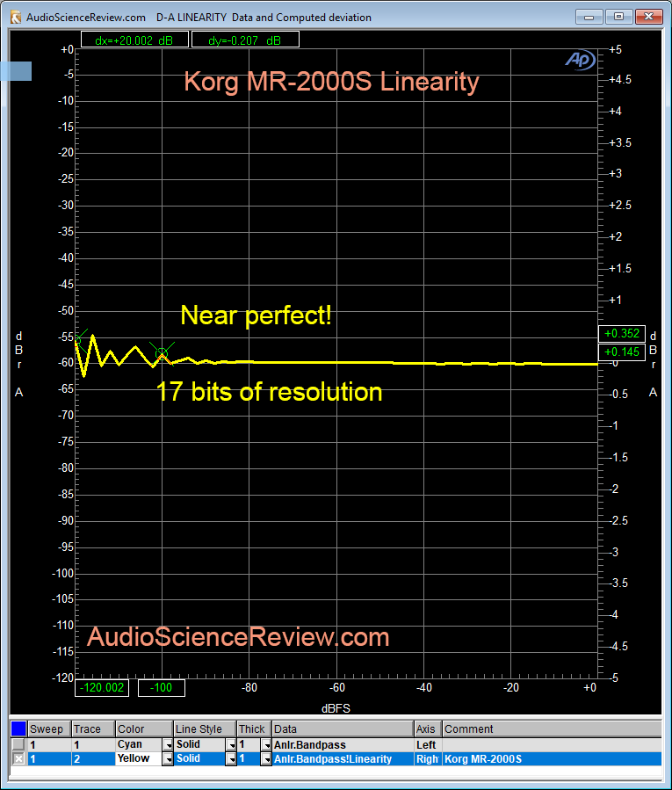Click the +0.145 right-axis cursor readout
This screenshot has width=672, height=790.
pos(622,352)
